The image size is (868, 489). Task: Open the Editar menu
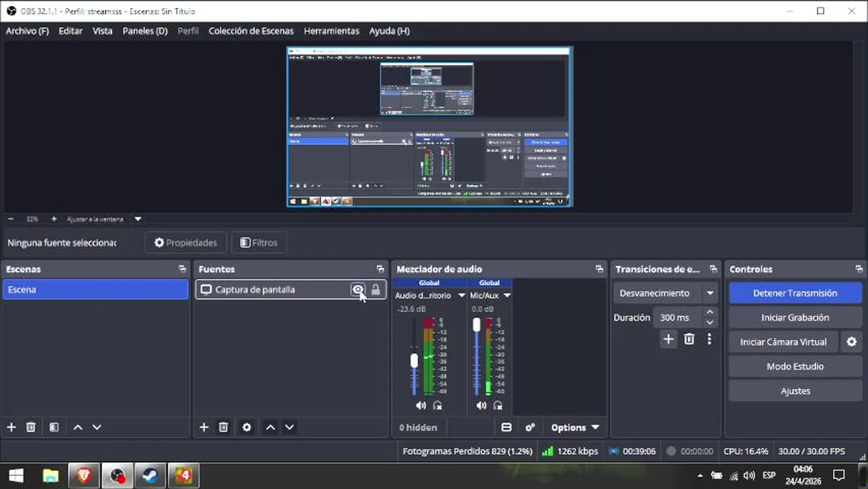[71, 31]
